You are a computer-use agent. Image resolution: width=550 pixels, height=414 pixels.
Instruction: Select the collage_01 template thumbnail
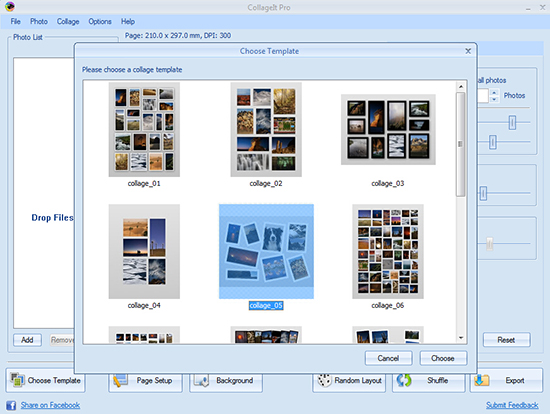(x=144, y=129)
